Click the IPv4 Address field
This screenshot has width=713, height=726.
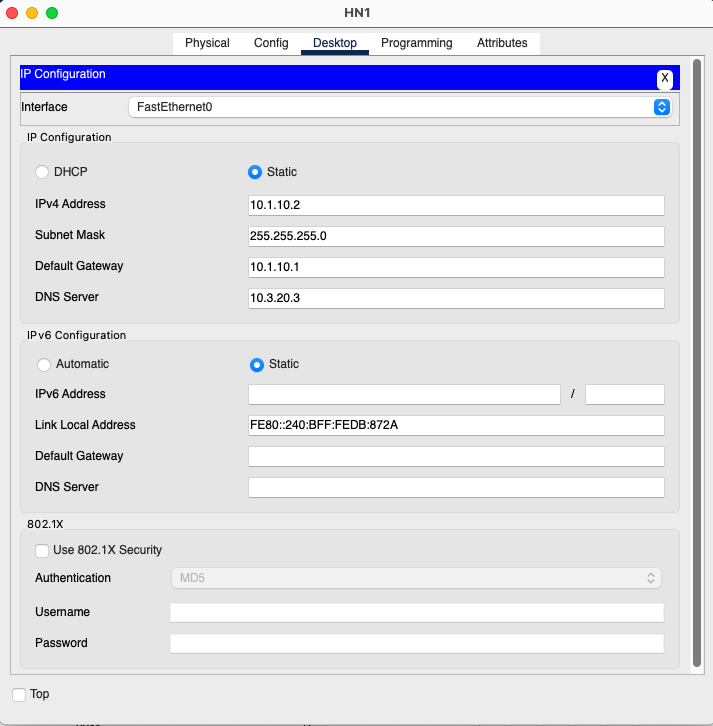tap(456, 205)
